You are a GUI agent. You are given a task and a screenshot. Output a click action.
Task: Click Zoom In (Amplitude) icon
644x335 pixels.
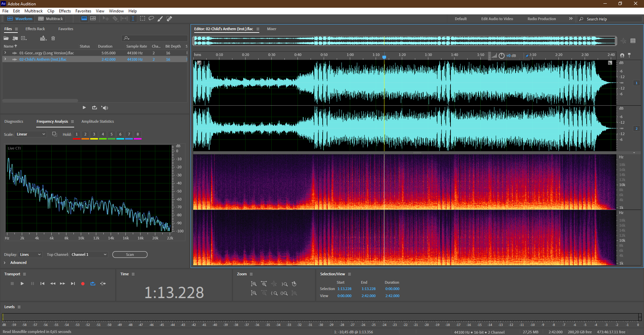[254, 284]
